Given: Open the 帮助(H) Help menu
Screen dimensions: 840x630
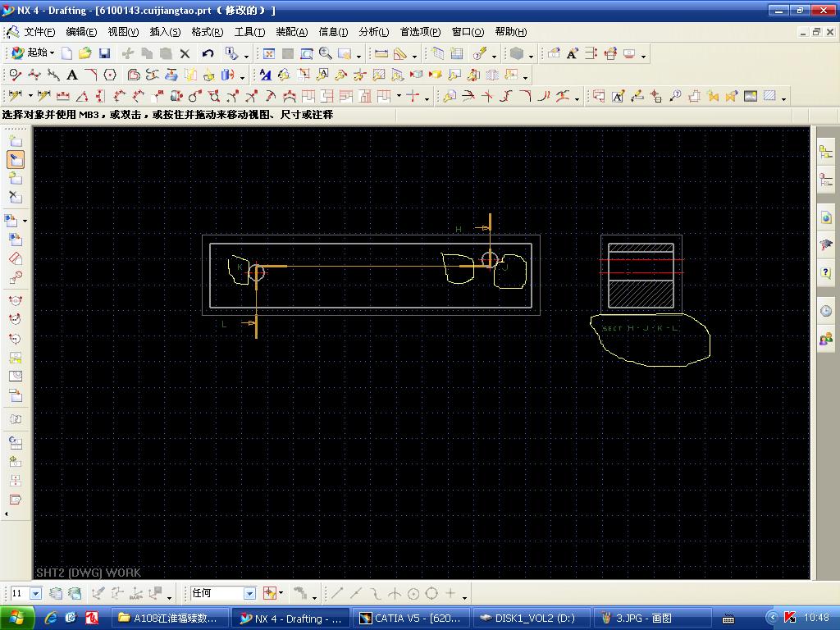Looking at the screenshot, I should pos(511,32).
